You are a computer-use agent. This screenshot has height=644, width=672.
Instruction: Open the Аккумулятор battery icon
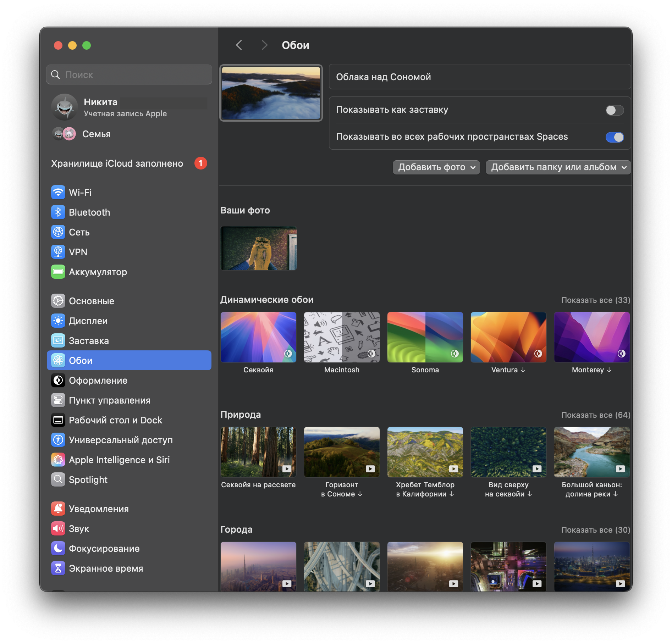[58, 272]
